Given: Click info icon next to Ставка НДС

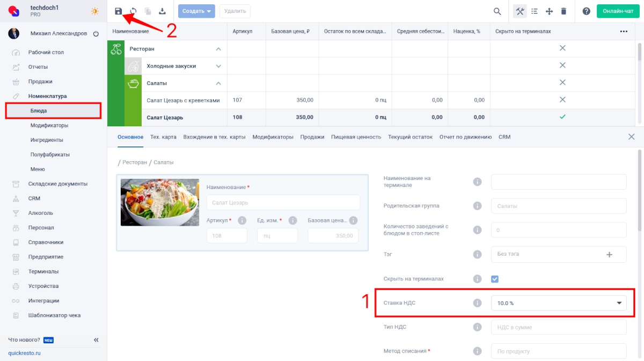Looking at the screenshot, I should [x=477, y=303].
